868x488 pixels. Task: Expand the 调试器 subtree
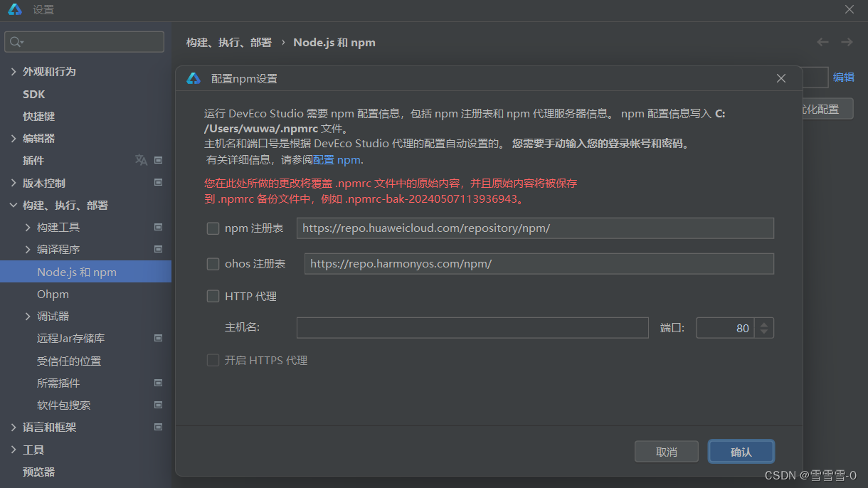(x=28, y=316)
